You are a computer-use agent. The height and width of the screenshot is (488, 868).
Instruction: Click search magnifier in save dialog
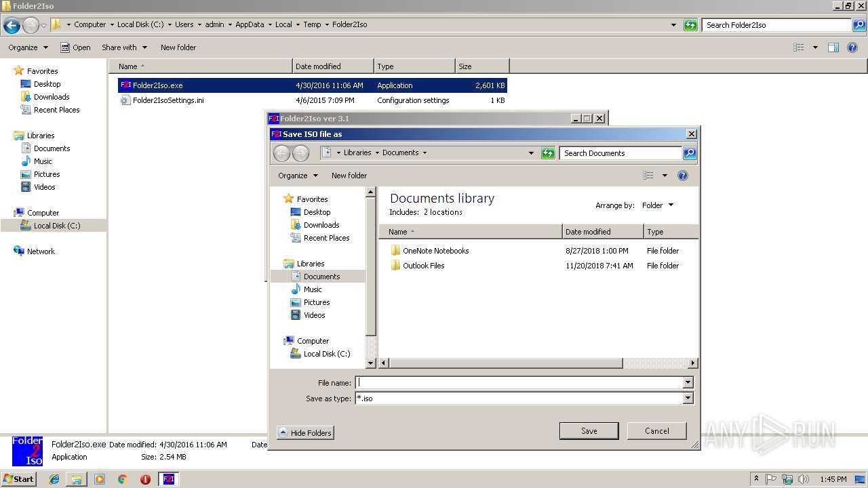tap(690, 153)
